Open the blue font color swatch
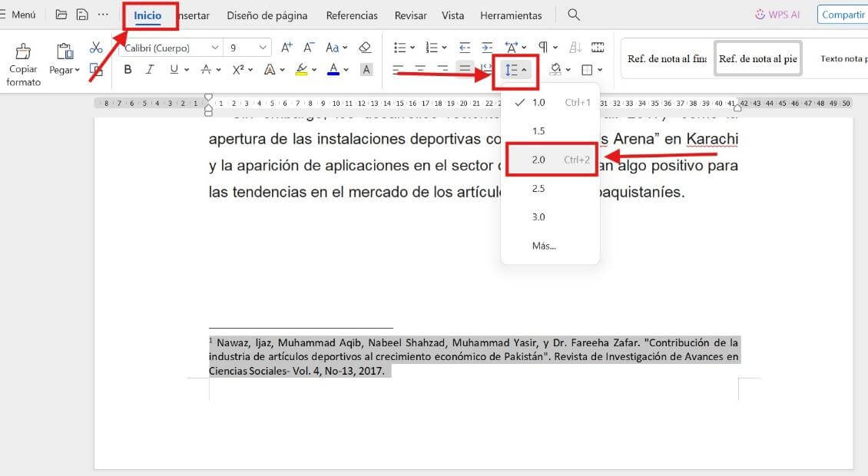The image size is (868, 476). (334, 69)
